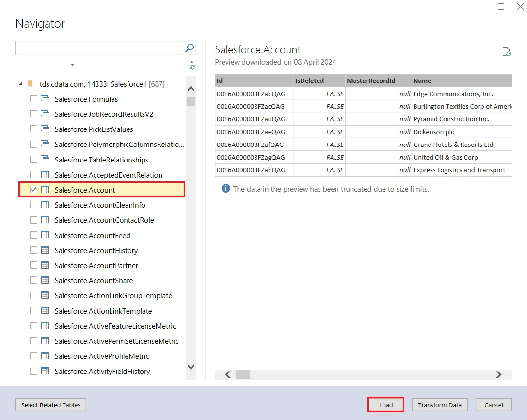
Task: Click the Salesforce.Formulas view icon
Action: pos(45,99)
